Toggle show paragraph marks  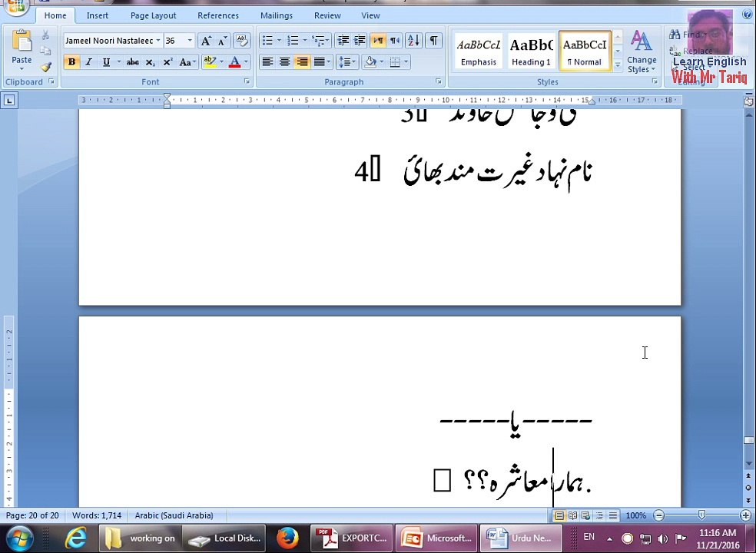tap(434, 41)
